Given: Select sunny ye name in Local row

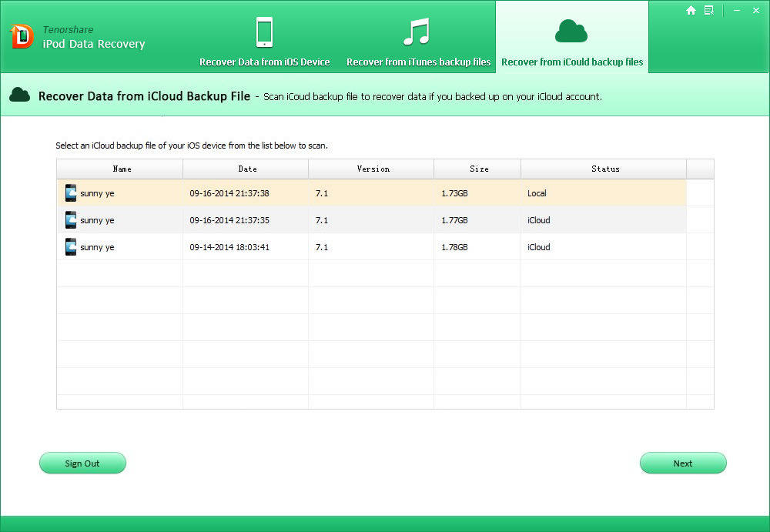Looking at the screenshot, I should (97, 193).
